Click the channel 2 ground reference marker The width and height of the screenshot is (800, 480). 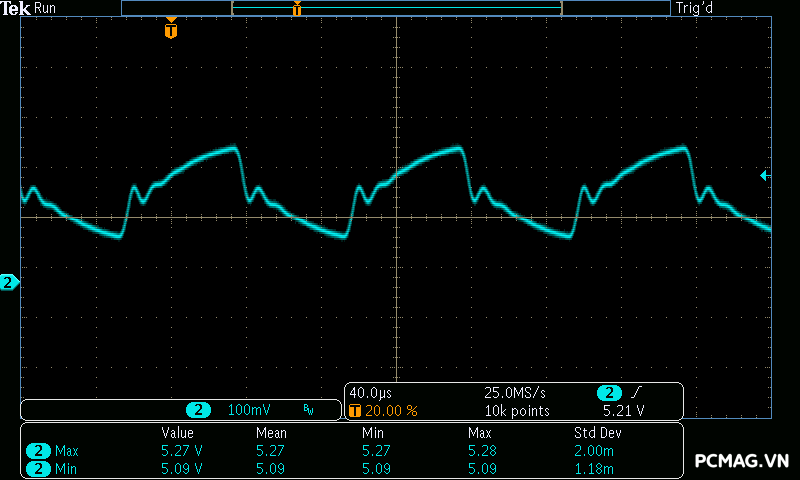[x=9, y=283]
